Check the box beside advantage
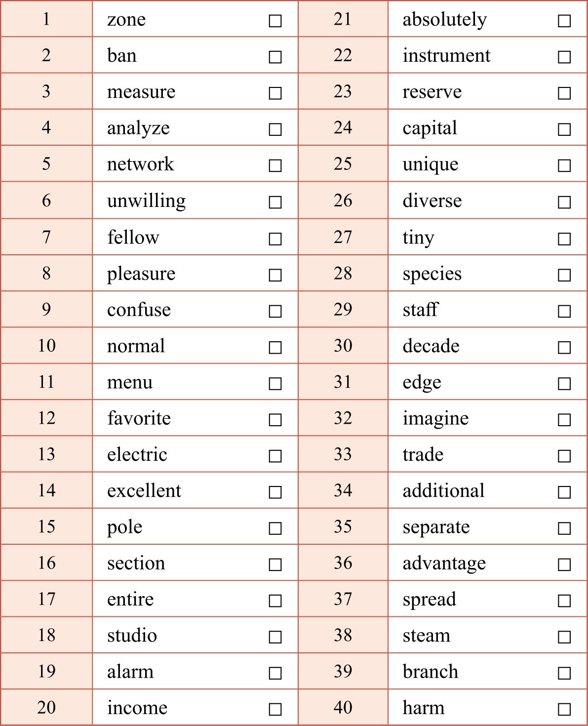 (564, 565)
